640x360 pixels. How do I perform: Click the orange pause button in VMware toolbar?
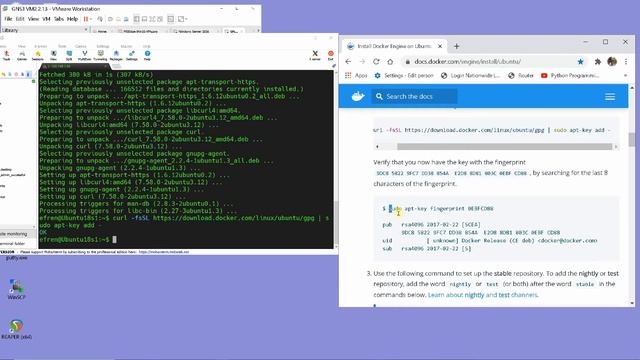[86, 19]
